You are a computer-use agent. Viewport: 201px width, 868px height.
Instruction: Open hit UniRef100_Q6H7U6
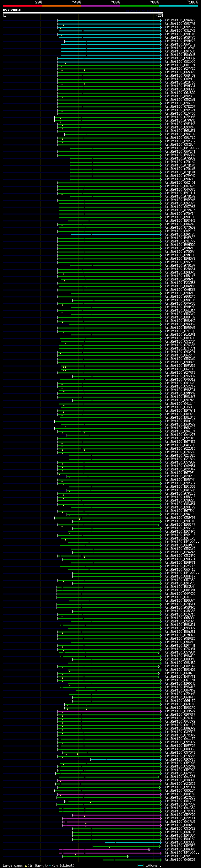coord(180,832)
